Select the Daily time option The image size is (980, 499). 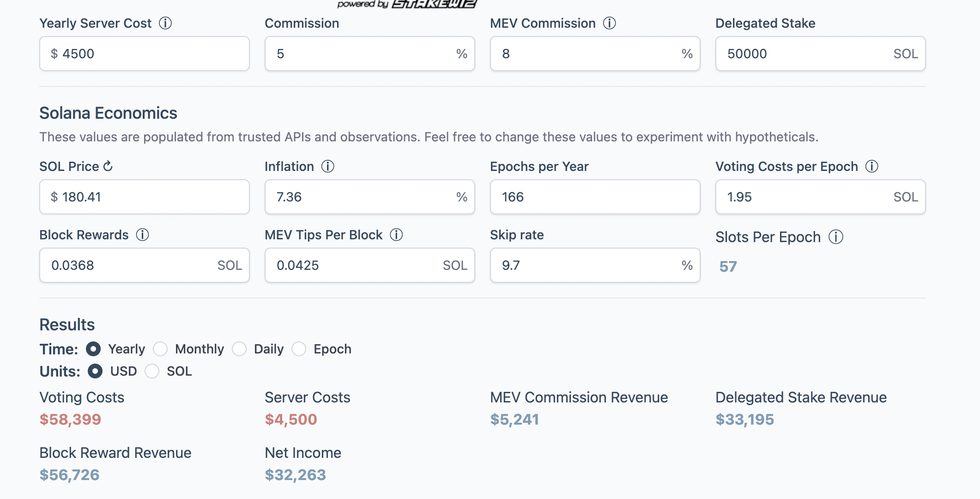click(x=239, y=349)
